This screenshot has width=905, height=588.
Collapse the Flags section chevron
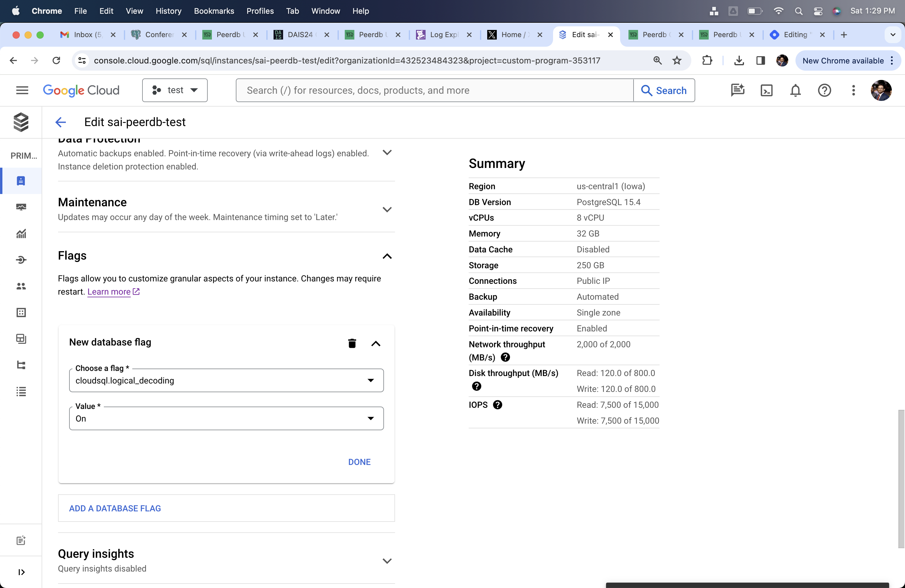(x=388, y=256)
